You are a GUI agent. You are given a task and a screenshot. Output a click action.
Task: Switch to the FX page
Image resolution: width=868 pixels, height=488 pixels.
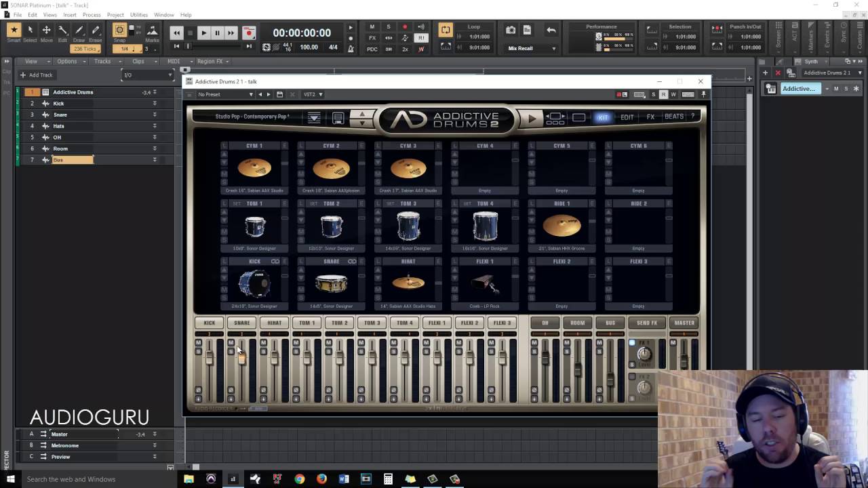pos(650,117)
